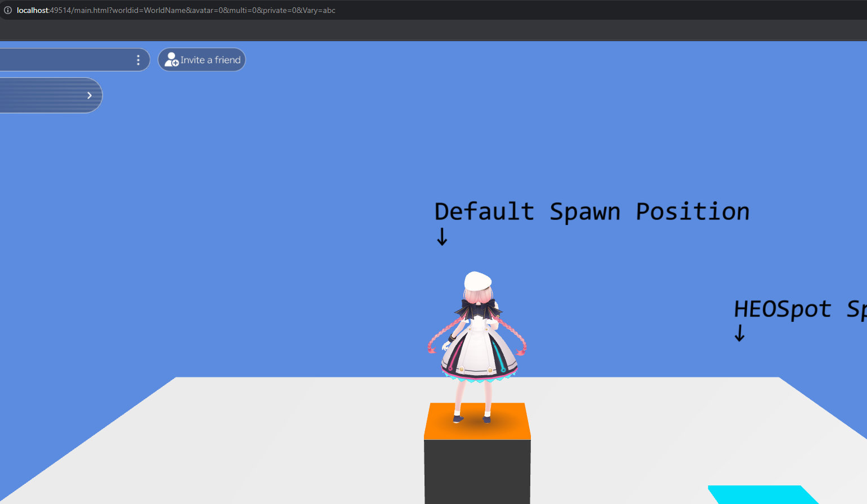
Task: Click the arrow under Default Spawn Position
Action: (442, 237)
